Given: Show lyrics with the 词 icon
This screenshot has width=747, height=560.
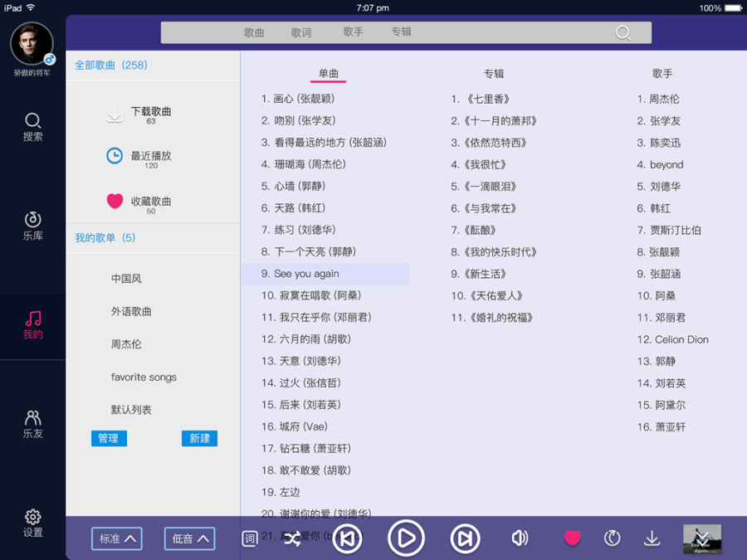Looking at the screenshot, I should pos(248,538).
